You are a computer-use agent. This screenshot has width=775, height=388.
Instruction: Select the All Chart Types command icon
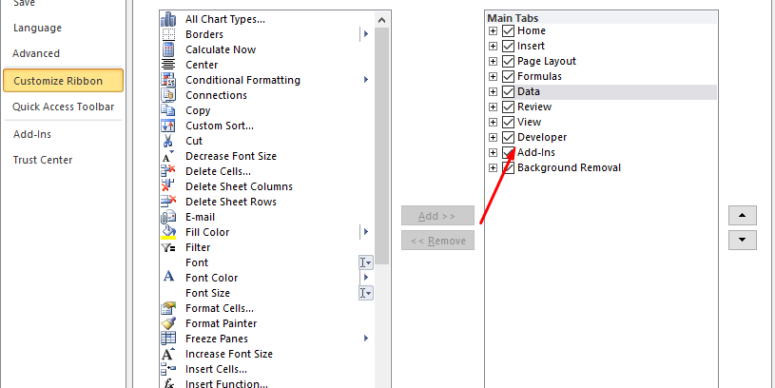point(169,19)
